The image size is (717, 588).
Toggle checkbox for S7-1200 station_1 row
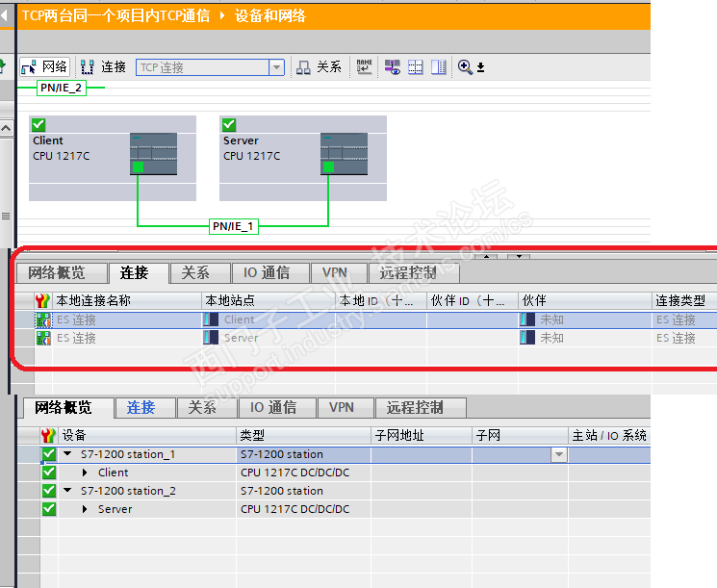point(48,454)
